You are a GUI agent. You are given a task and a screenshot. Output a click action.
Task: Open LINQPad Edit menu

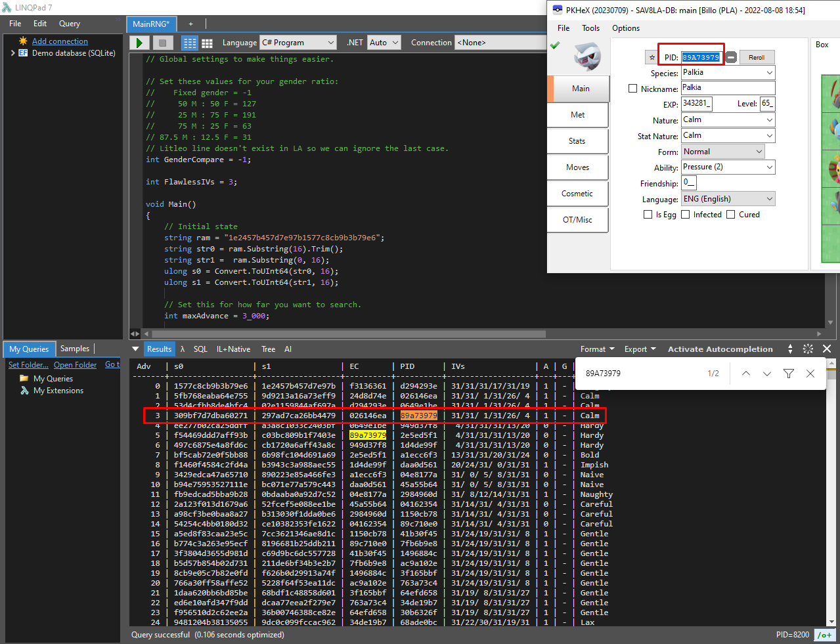(x=40, y=24)
